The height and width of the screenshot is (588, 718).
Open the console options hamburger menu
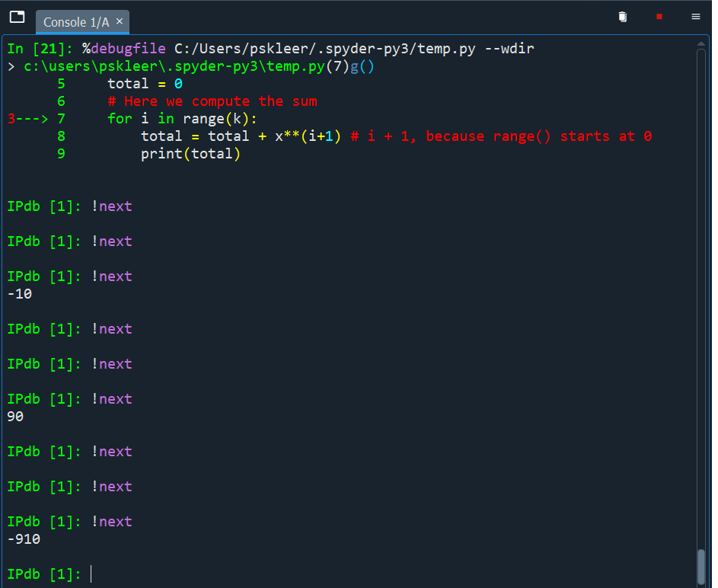(x=696, y=17)
